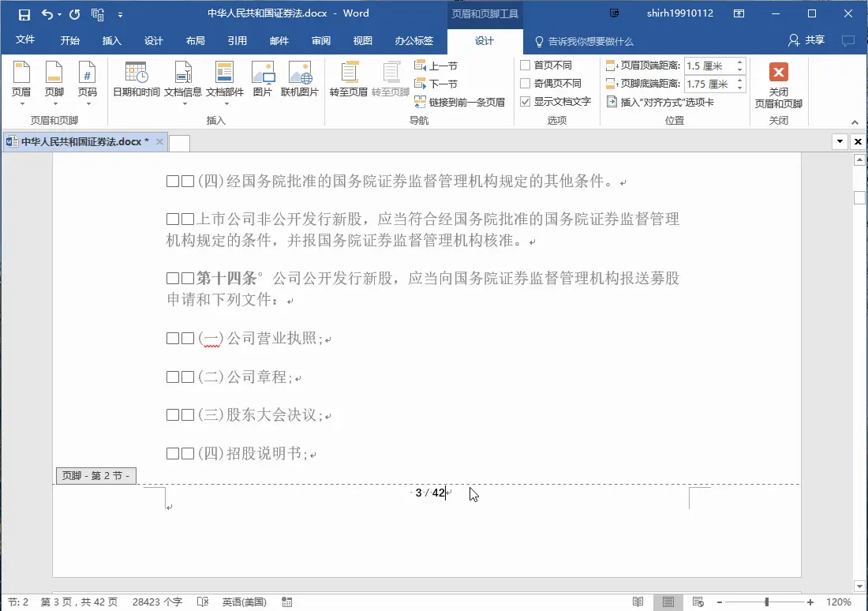The height and width of the screenshot is (611, 868).
Task: Click the macro recording status bar icon
Action: pyautogui.click(x=286, y=602)
